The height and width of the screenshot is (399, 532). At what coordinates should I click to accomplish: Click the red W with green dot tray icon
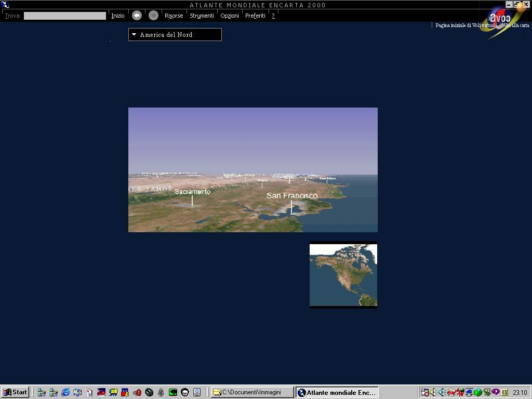click(460, 393)
